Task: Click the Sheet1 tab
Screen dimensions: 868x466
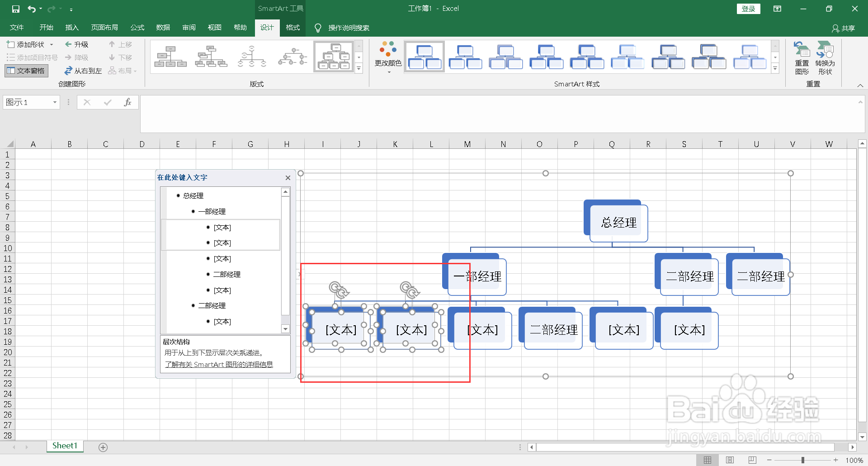Action: coord(65,446)
